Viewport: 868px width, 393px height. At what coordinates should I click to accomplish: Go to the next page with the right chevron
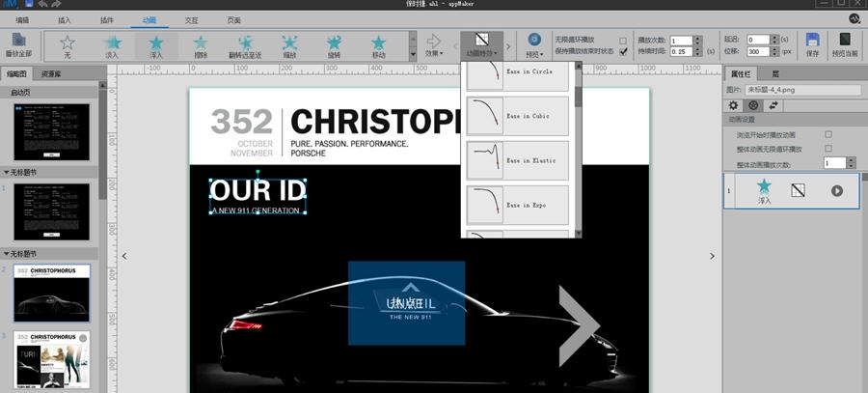click(x=712, y=256)
